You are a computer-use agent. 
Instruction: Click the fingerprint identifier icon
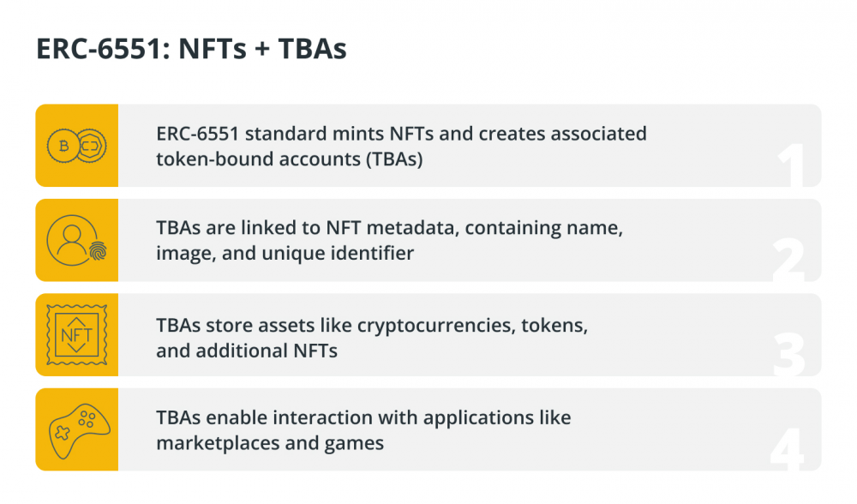pyautogui.click(x=99, y=251)
